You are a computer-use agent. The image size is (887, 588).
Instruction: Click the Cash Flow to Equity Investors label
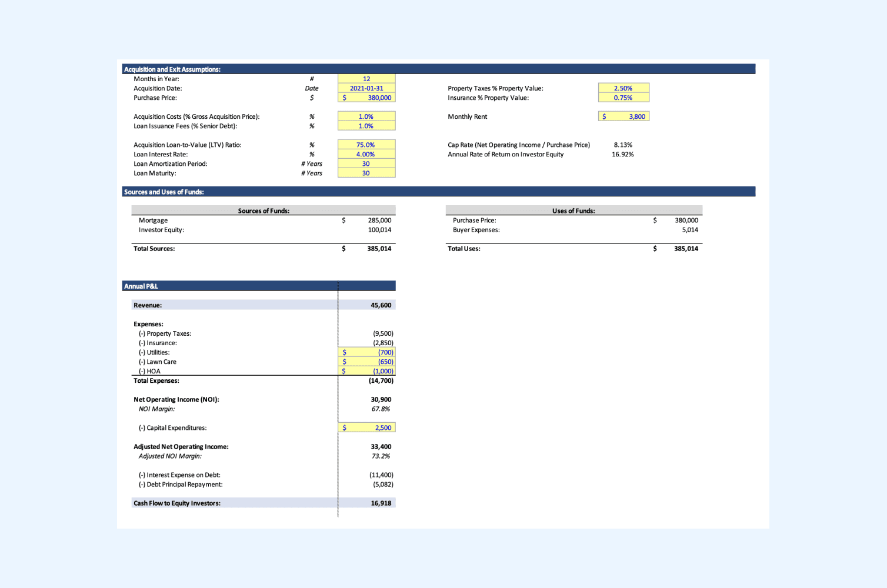pyautogui.click(x=177, y=503)
